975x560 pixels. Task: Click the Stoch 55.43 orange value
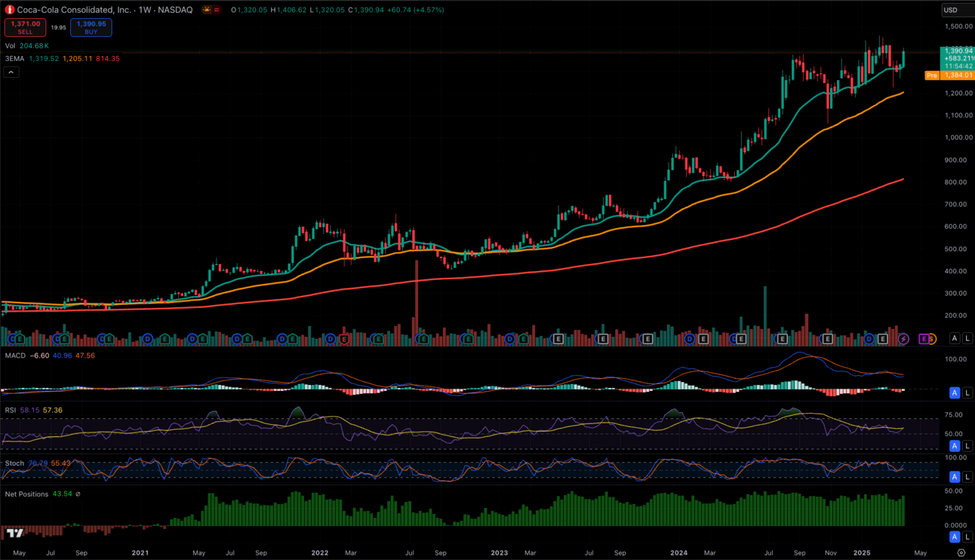point(60,463)
